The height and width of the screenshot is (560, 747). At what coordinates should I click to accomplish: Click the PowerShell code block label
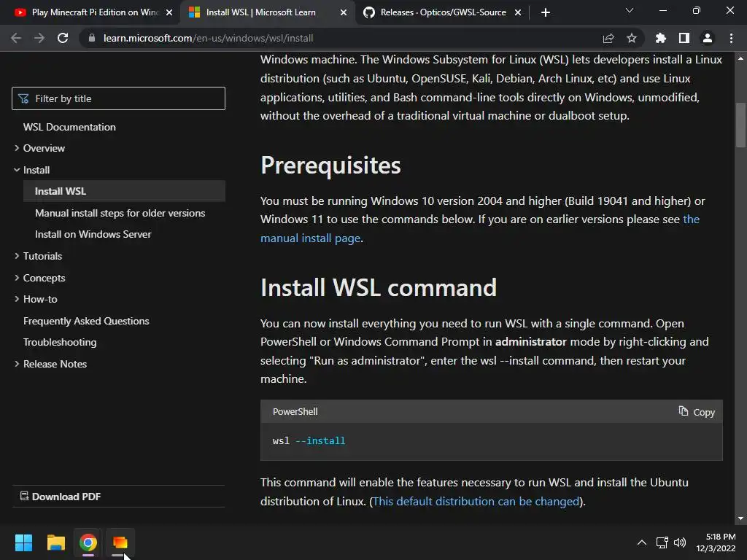coord(295,412)
